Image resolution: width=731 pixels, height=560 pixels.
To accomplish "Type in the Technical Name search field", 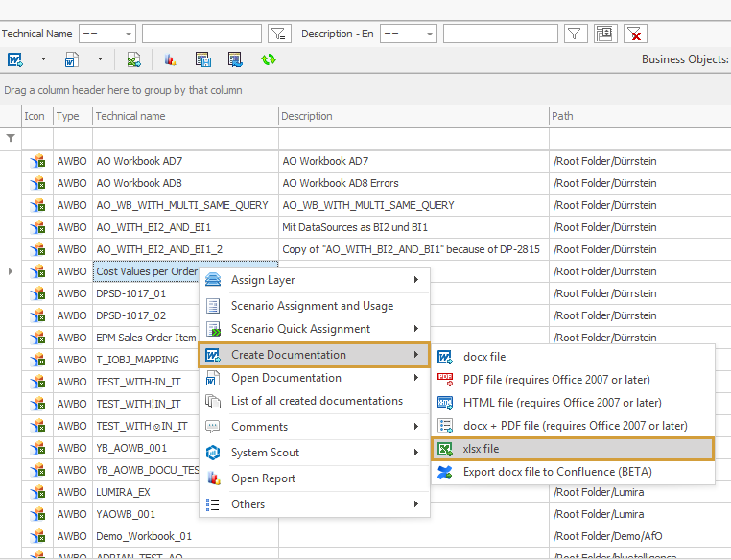I will click(201, 35).
